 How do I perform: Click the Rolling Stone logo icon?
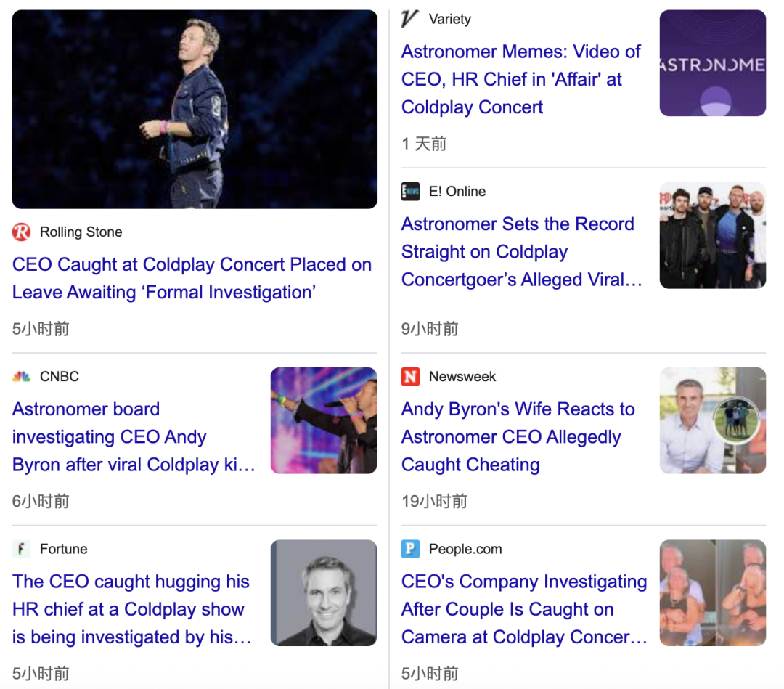22,232
